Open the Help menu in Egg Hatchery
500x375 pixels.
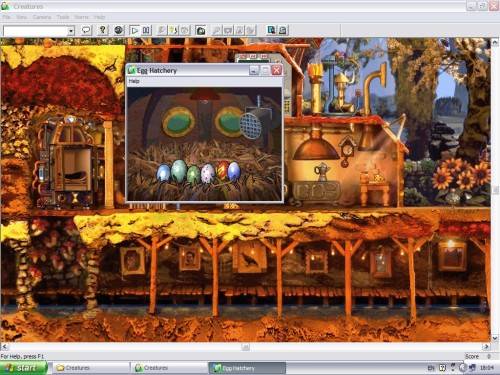(x=134, y=81)
